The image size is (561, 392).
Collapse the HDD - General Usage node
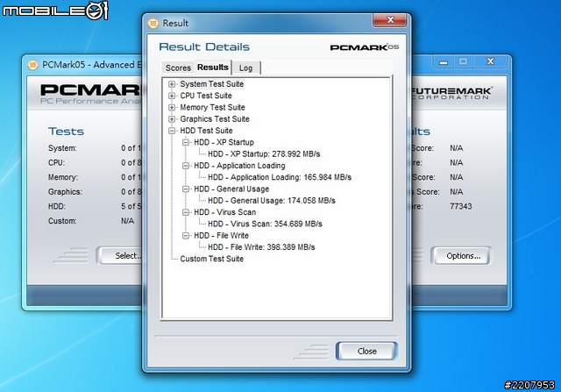point(186,189)
